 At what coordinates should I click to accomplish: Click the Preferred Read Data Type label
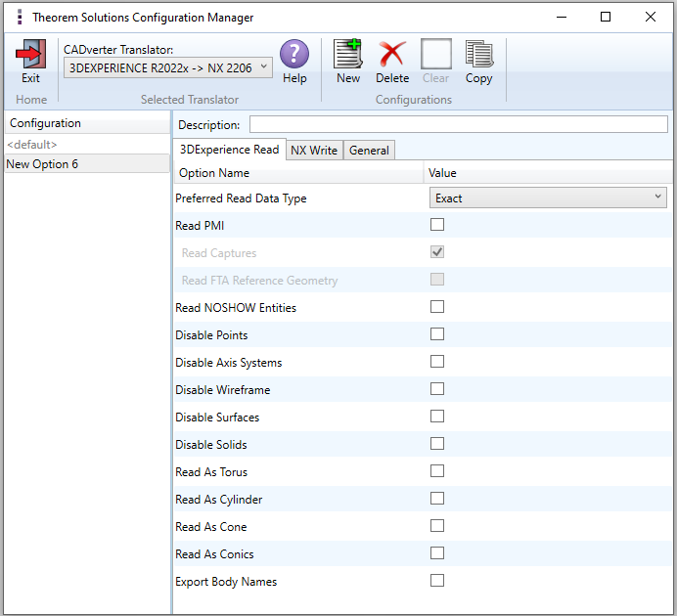tap(241, 198)
